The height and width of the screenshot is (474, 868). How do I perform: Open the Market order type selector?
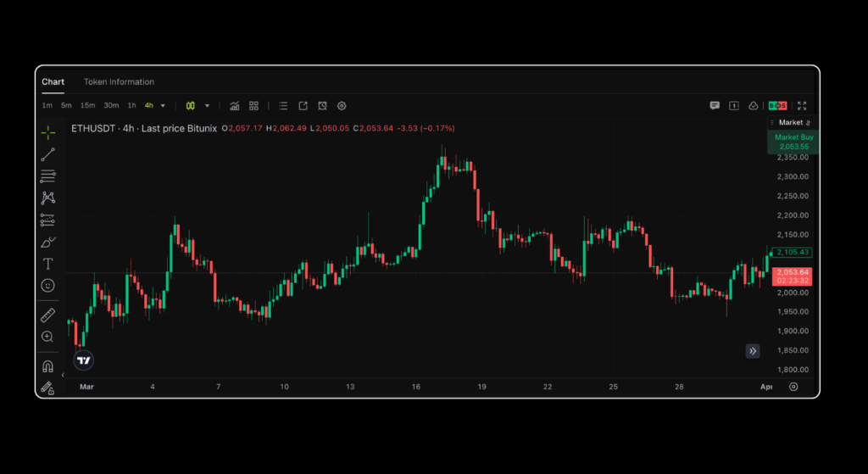pyautogui.click(x=795, y=122)
